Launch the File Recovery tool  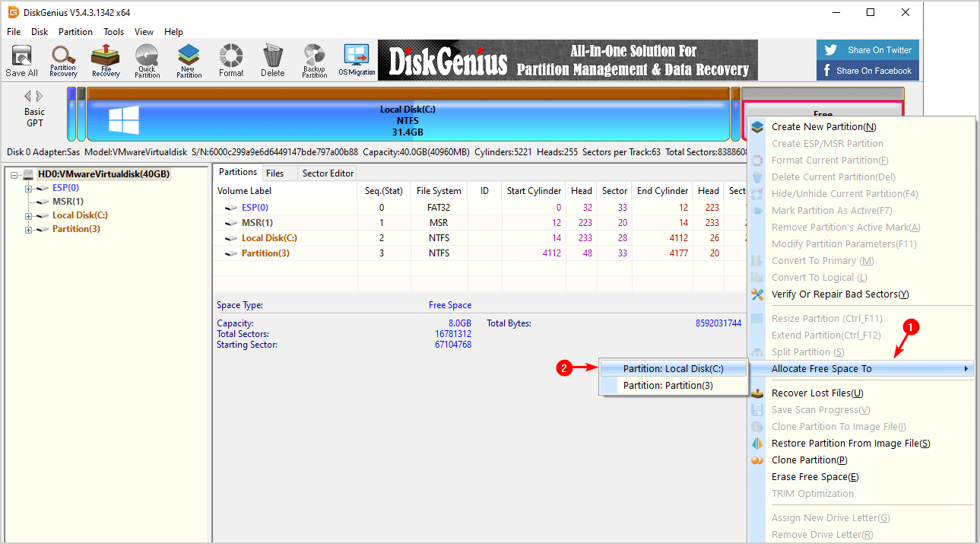106,61
